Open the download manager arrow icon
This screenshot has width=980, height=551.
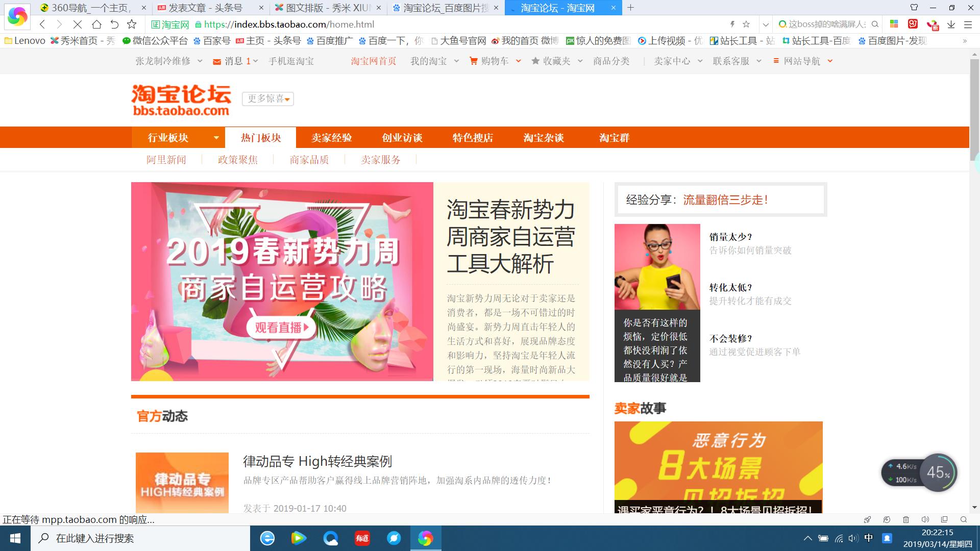point(950,24)
